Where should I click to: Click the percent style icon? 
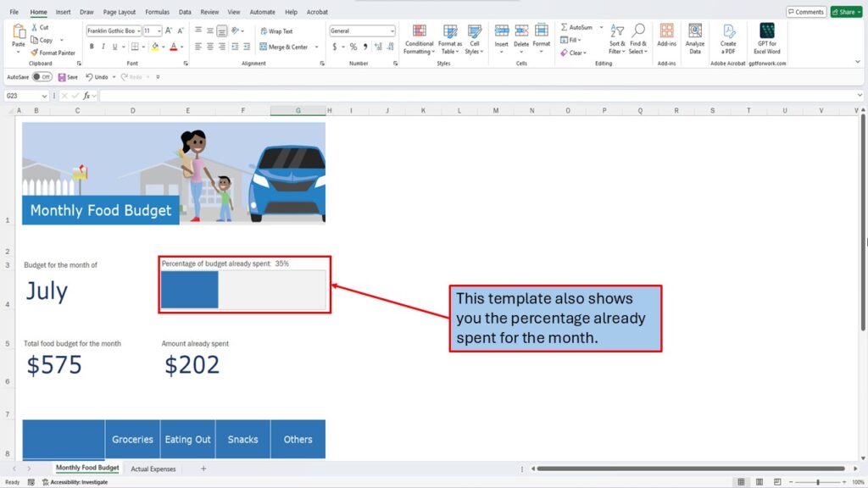pos(353,47)
